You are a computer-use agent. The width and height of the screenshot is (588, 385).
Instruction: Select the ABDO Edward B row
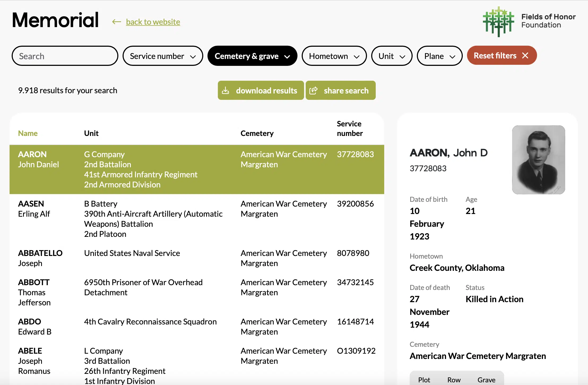coord(196,326)
